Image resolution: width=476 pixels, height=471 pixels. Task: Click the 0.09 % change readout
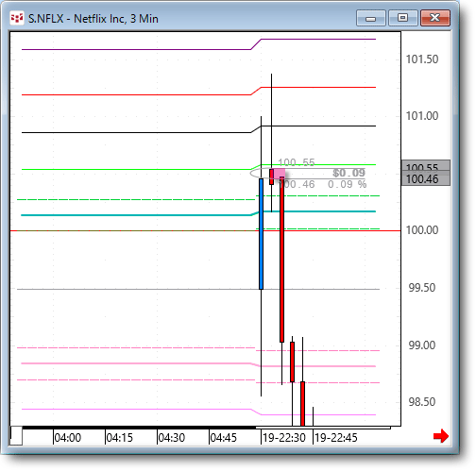click(x=347, y=184)
